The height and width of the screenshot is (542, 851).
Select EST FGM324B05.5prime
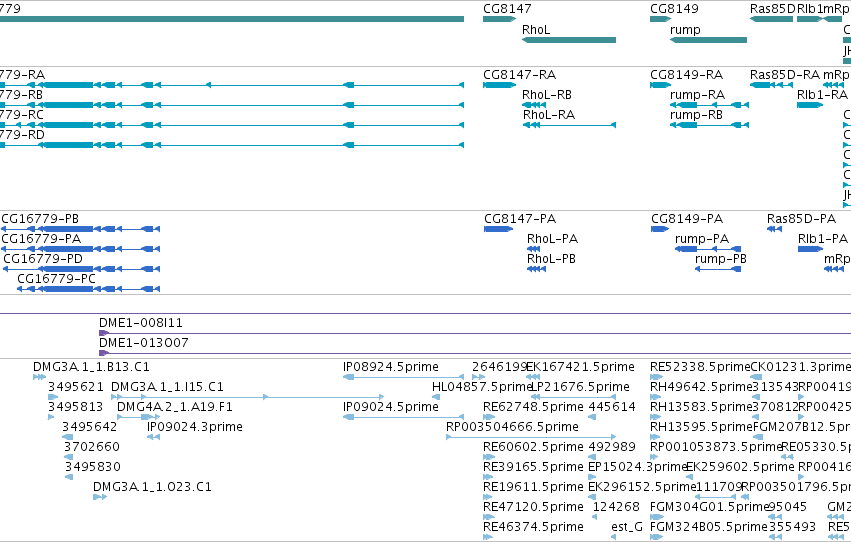click(x=709, y=527)
